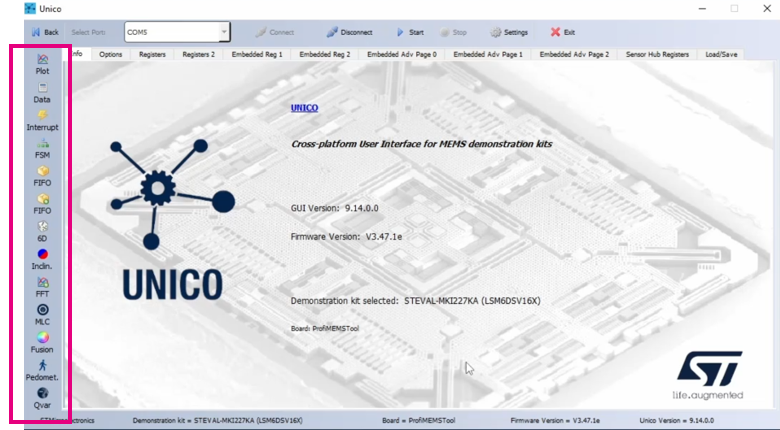Viewport: 780px width, 430px height.
Task: Click the Demonstration kit selected text
Action: click(415, 301)
